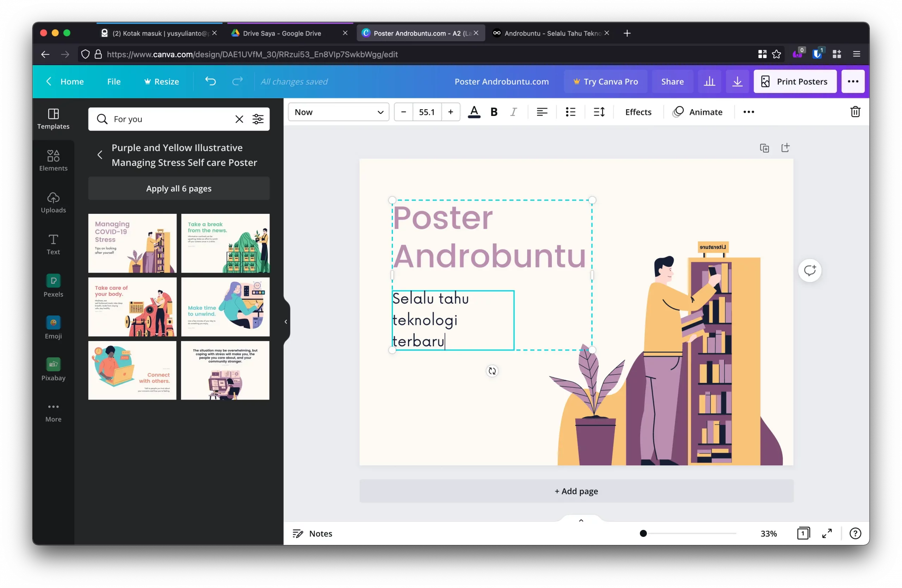Open the File menu

tap(114, 81)
